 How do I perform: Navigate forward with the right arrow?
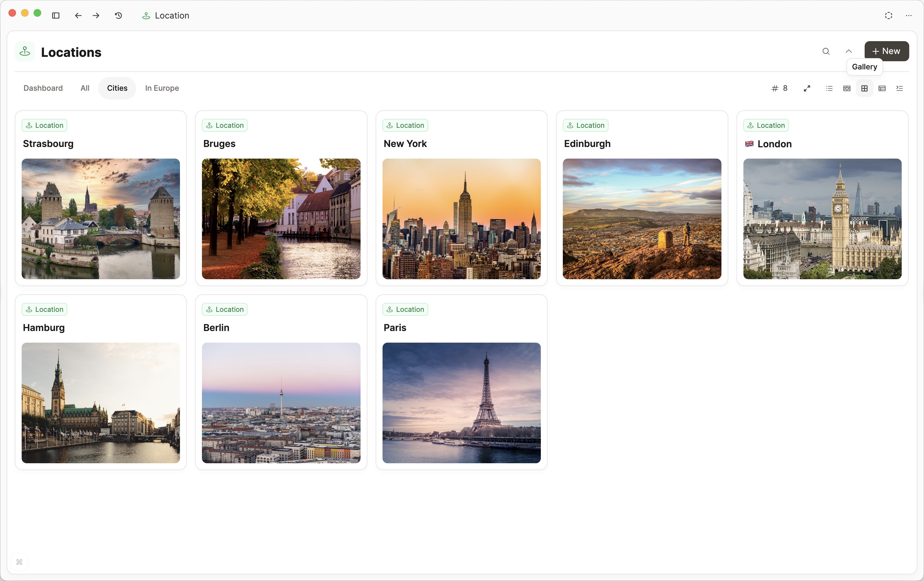[x=96, y=16]
